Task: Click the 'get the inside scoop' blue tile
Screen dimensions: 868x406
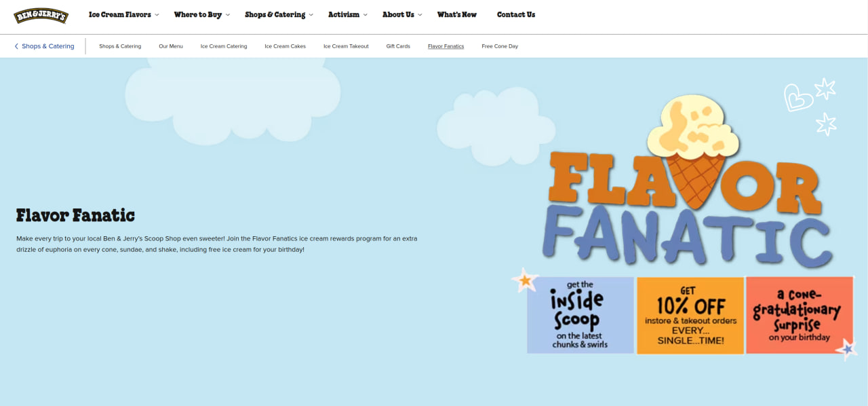Action: point(580,315)
